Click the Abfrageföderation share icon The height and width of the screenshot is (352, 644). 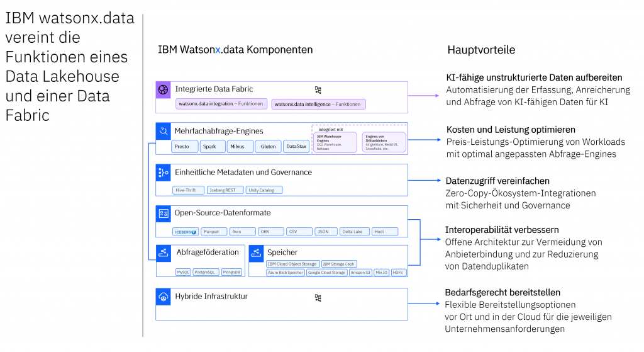coord(163,253)
